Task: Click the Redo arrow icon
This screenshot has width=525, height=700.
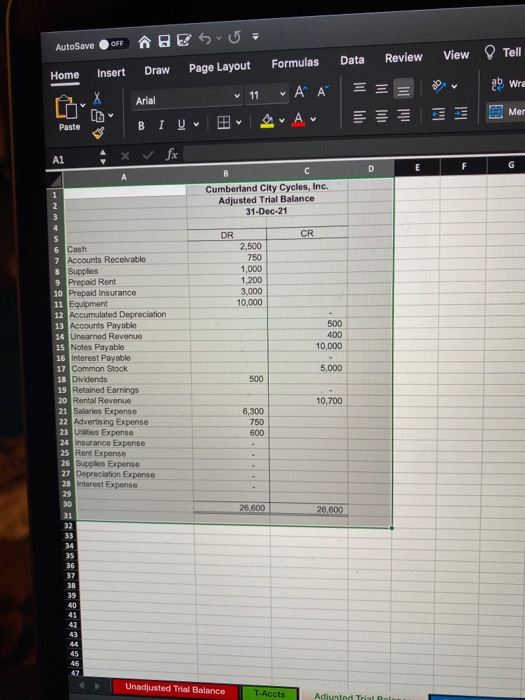Action: pos(234,38)
